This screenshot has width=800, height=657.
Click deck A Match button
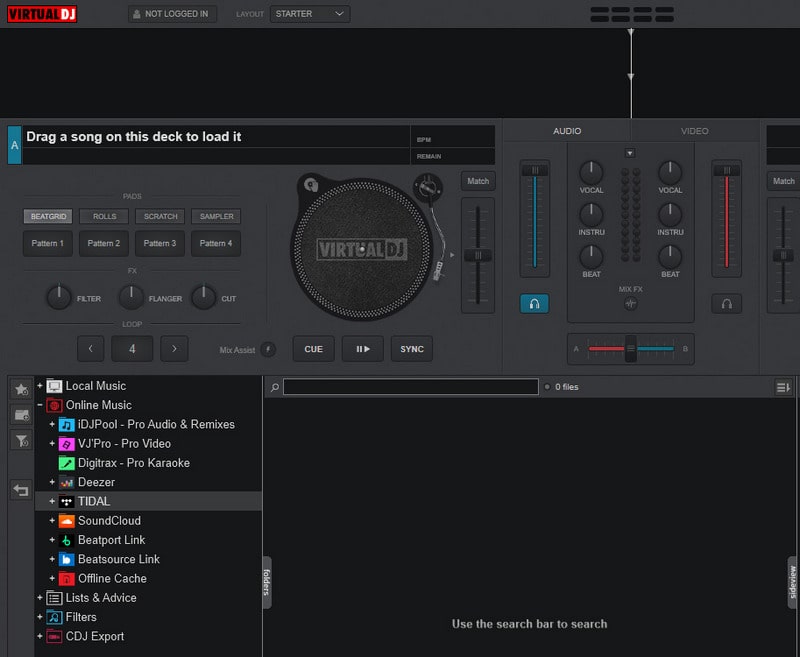click(478, 181)
